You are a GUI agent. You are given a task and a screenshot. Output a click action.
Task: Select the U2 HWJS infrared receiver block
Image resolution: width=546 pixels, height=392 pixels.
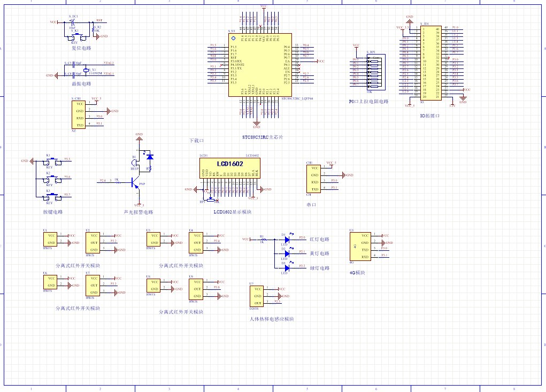(93, 242)
